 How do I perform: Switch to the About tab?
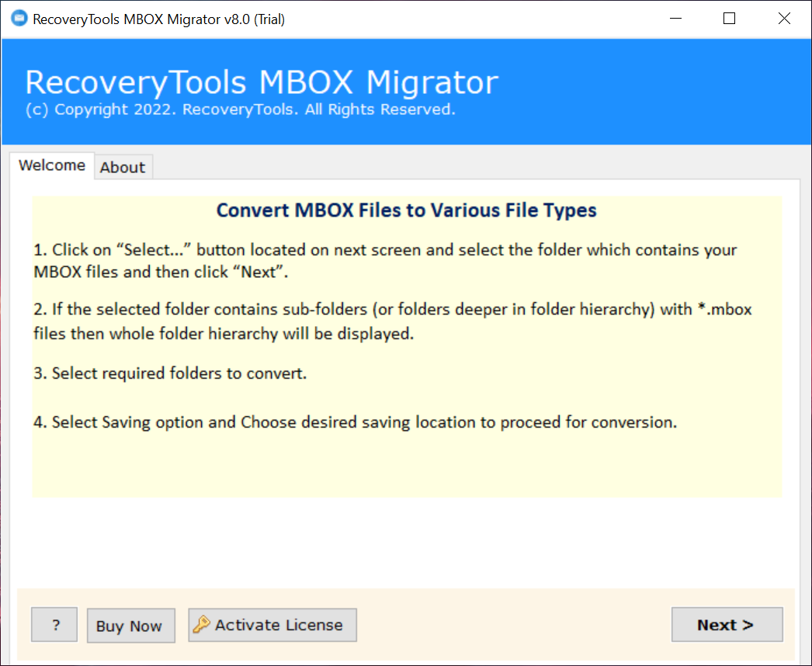[x=123, y=168]
